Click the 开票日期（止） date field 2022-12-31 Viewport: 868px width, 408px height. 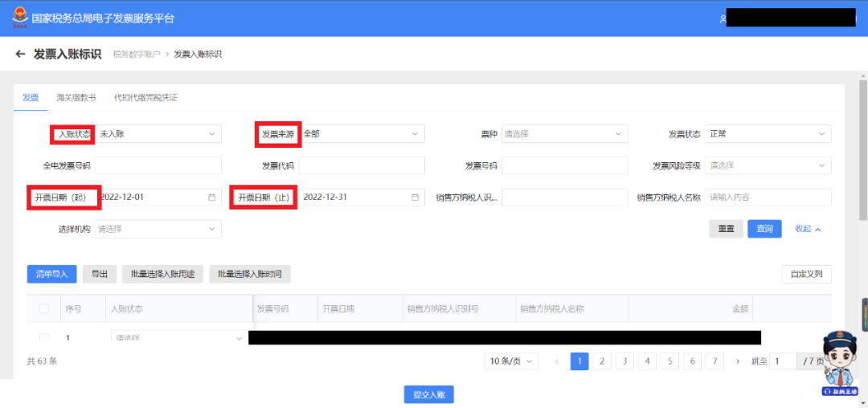pyautogui.click(x=362, y=197)
